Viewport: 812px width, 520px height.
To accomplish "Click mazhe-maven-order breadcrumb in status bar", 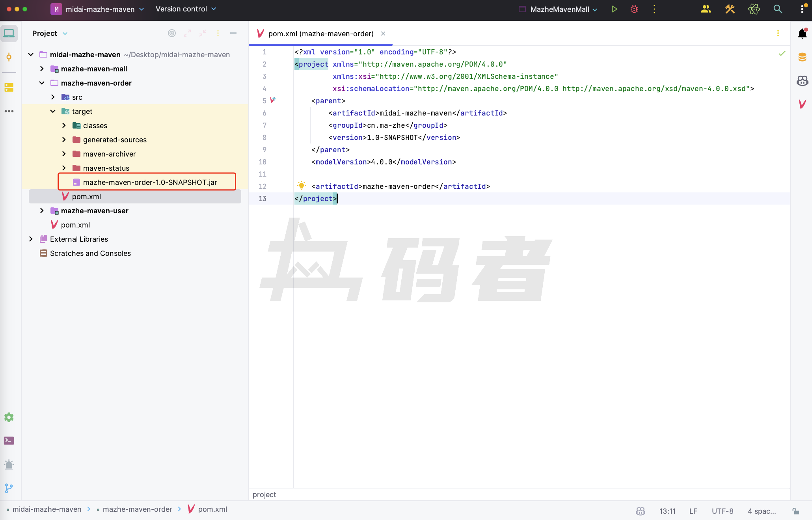I will [x=137, y=509].
